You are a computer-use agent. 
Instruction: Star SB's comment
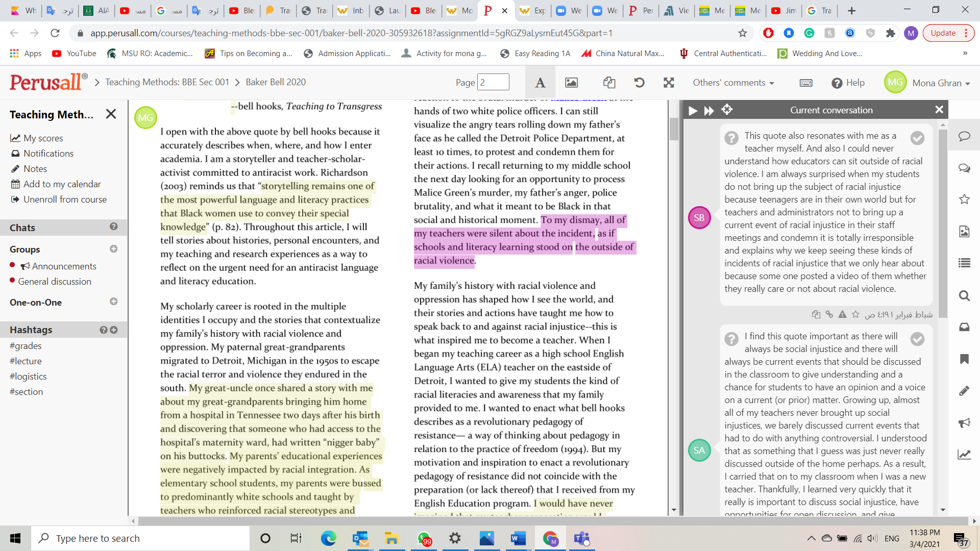pyautogui.click(x=855, y=315)
